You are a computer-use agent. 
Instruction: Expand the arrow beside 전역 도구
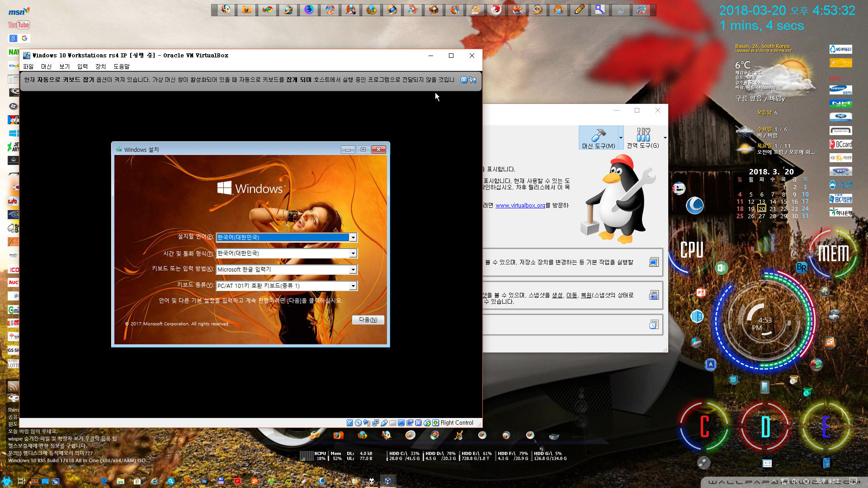pyautogui.click(x=665, y=138)
